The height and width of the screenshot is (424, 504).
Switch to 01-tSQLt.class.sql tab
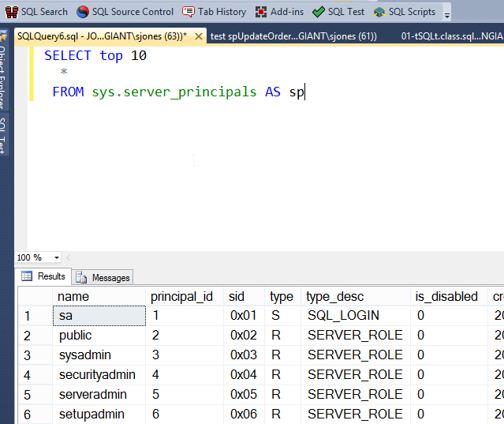tap(450, 36)
